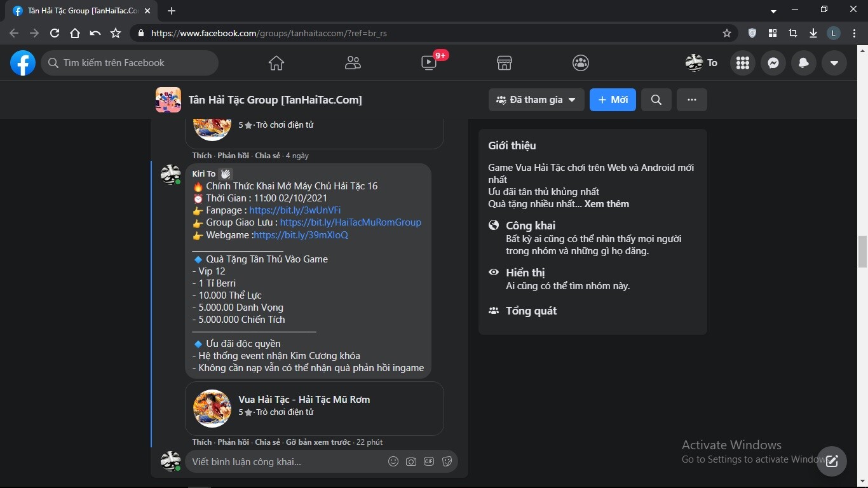
Task: Add a GIF with the GIF icon
Action: coord(429,461)
